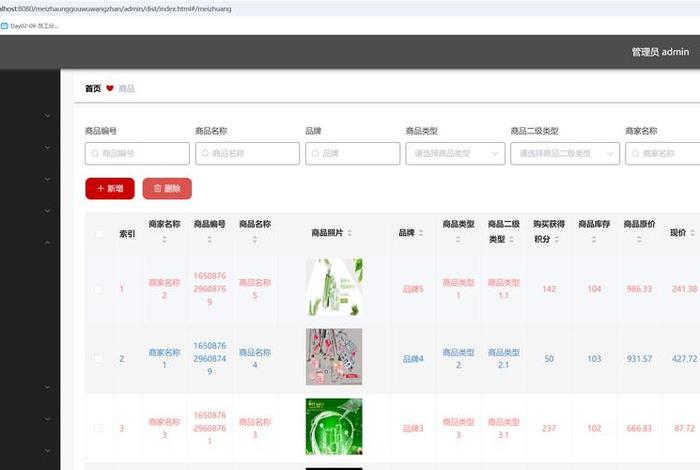700x470 pixels.
Task: Click cell '商家名称 2' in row 1
Action: 164,289
